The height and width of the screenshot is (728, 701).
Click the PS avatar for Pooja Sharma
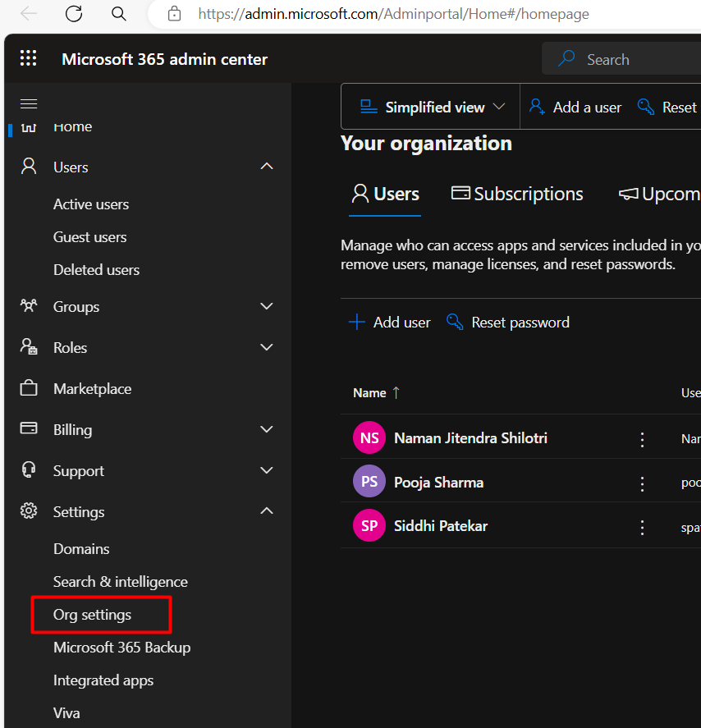click(x=369, y=482)
